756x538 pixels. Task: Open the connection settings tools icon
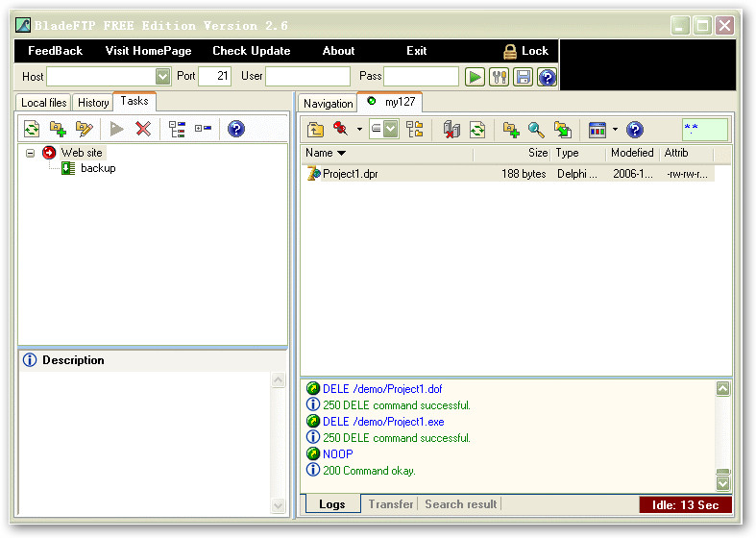pos(499,77)
